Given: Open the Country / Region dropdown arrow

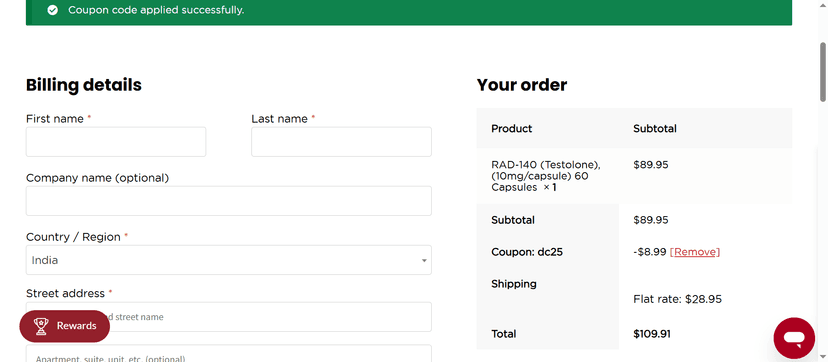Looking at the screenshot, I should tap(424, 261).
